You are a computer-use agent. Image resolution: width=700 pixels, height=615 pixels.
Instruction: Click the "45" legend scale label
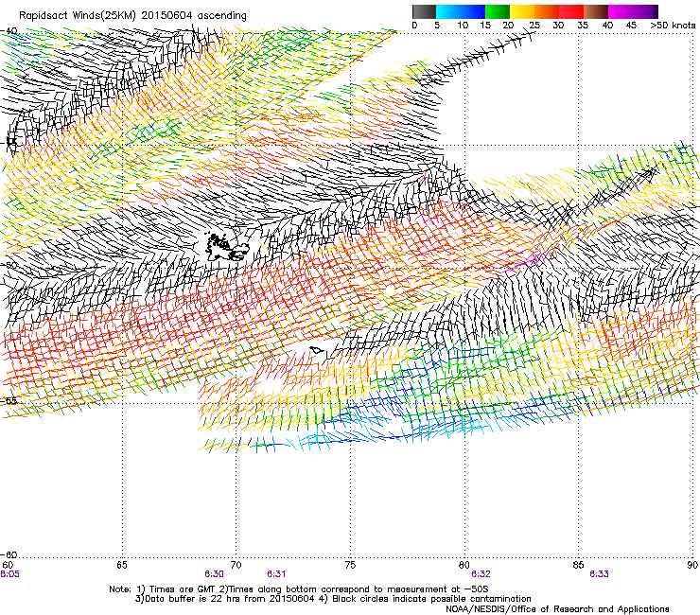(x=631, y=26)
